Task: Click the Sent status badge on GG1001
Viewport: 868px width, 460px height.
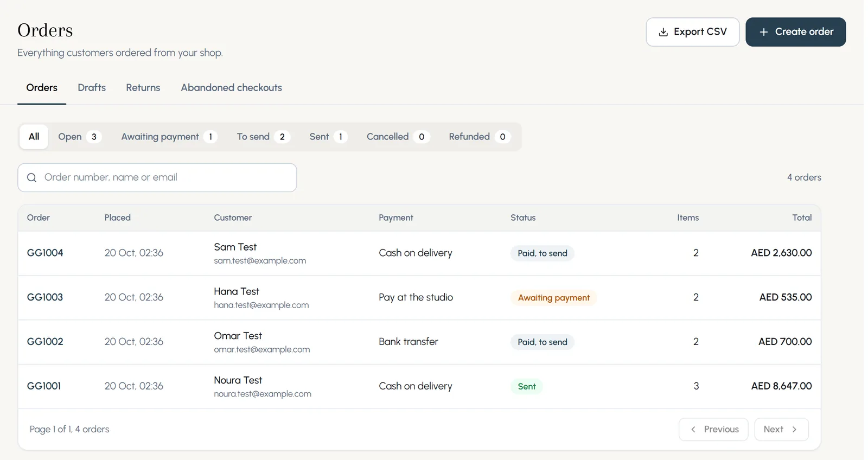Action: 527,387
